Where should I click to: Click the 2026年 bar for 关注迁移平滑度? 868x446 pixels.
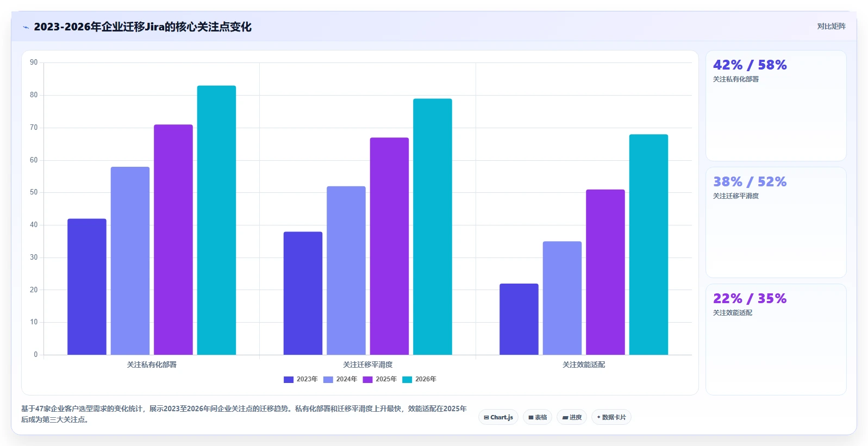433,227
